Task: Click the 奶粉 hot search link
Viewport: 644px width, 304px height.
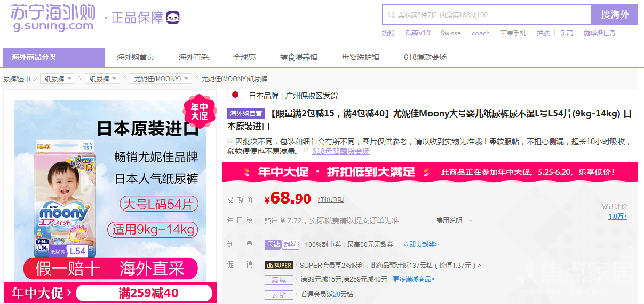Action: coord(388,33)
